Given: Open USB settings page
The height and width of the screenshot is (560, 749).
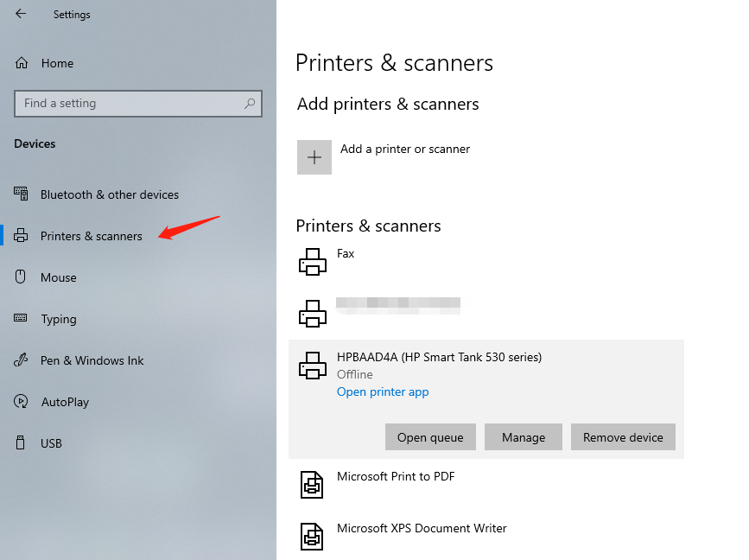Looking at the screenshot, I should [51, 443].
